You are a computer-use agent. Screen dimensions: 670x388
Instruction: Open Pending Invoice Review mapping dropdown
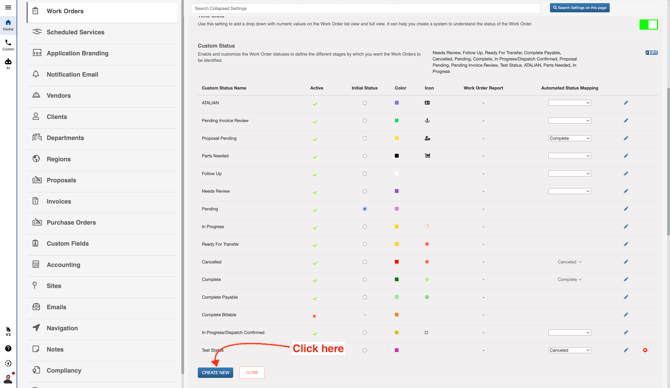[570, 121]
